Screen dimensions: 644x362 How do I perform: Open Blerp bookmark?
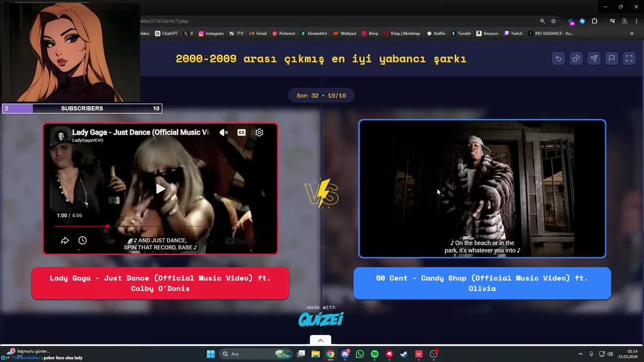pos(370,34)
